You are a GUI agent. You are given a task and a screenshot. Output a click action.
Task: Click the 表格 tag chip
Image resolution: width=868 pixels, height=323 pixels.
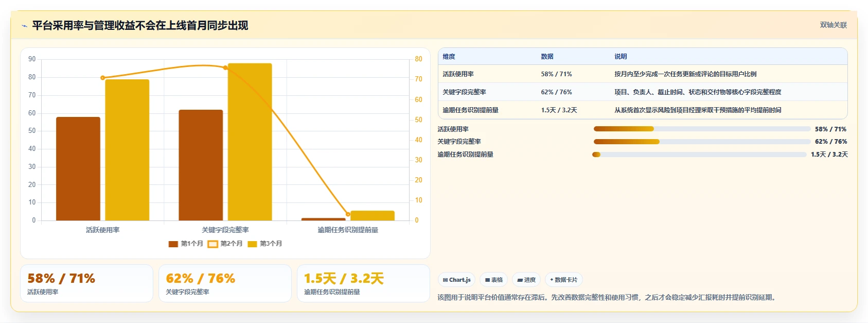click(493, 280)
